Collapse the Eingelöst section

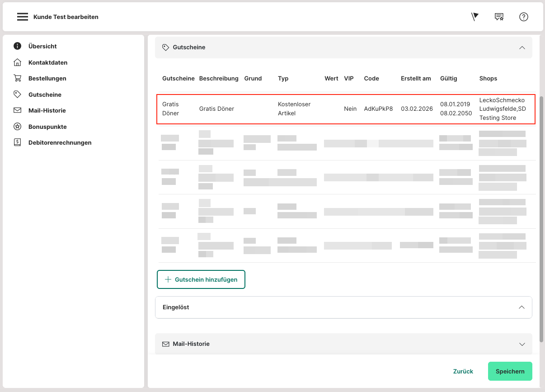pos(522,307)
